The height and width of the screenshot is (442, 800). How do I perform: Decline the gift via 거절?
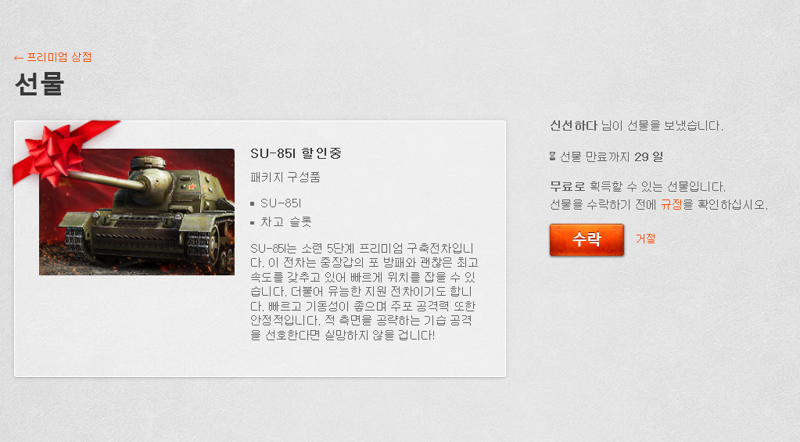pyautogui.click(x=645, y=239)
